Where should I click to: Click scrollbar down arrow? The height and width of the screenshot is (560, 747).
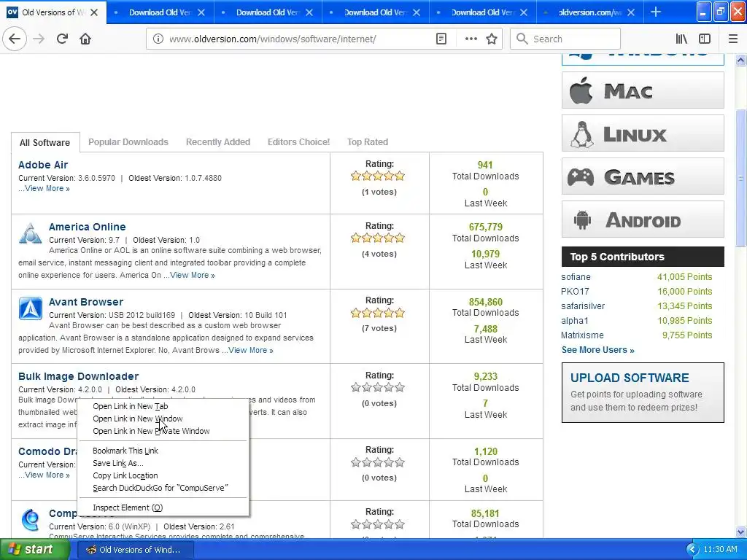(x=740, y=532)
